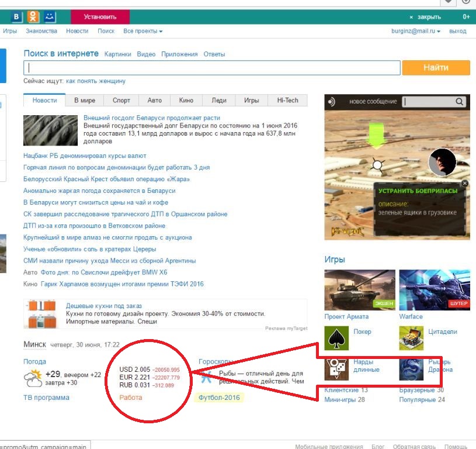This screenshot has width=476, height=449.
Task: Switch search to Приложения
Action: coord(179,54)
